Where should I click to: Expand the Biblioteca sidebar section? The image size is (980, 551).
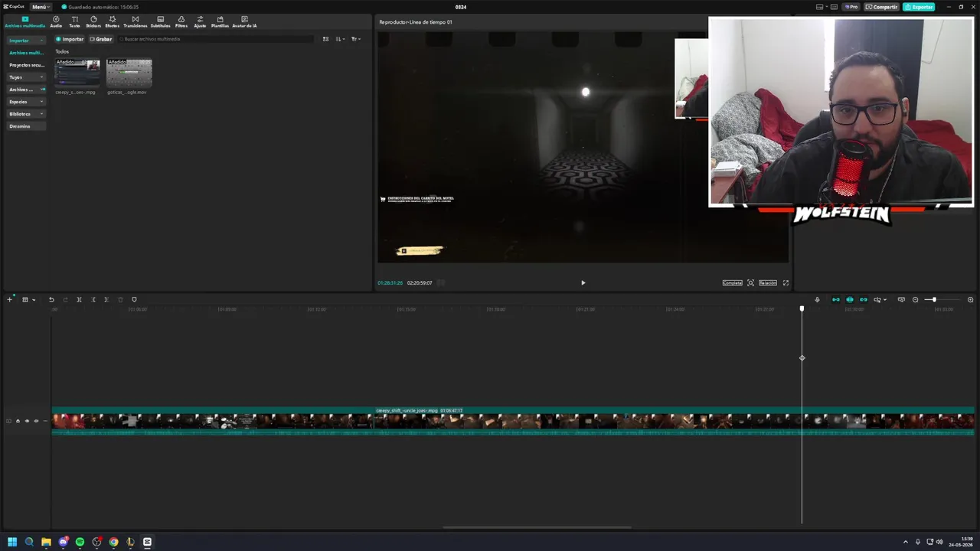click(26, 114)
